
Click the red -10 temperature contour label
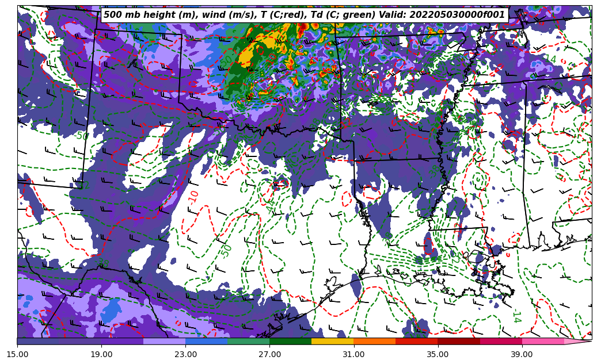click(x=194, y=196)
